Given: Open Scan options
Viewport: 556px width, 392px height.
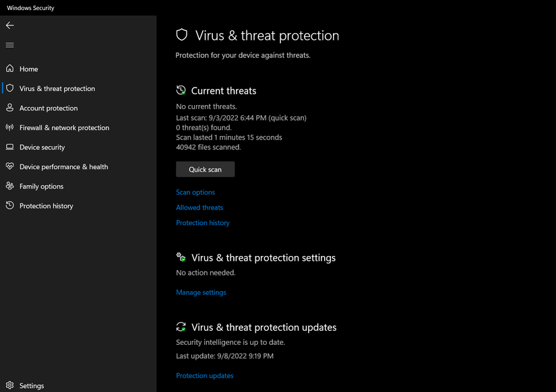Looking at the screenshot, I should pyautogui.click(x=195, y=192).
